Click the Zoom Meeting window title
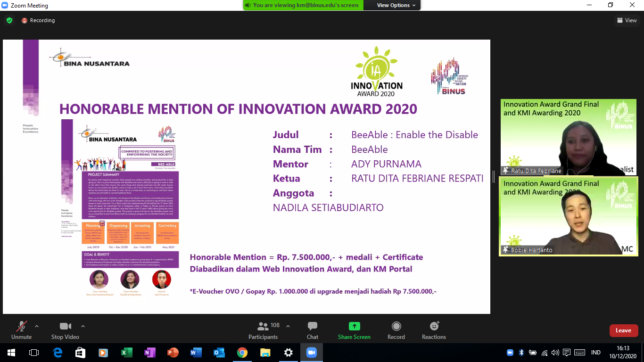This screenshot has height=362, width=644. click(29, 6)
